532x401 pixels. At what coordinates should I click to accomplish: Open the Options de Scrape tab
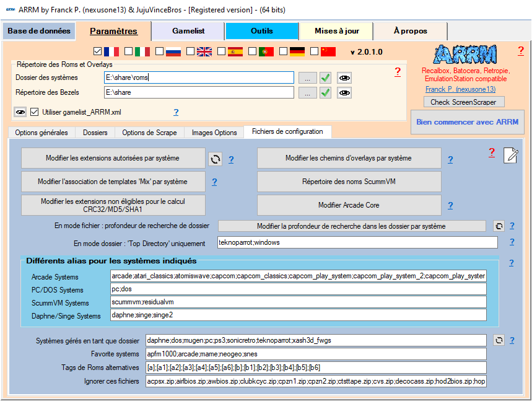click(x=149, y=133)
